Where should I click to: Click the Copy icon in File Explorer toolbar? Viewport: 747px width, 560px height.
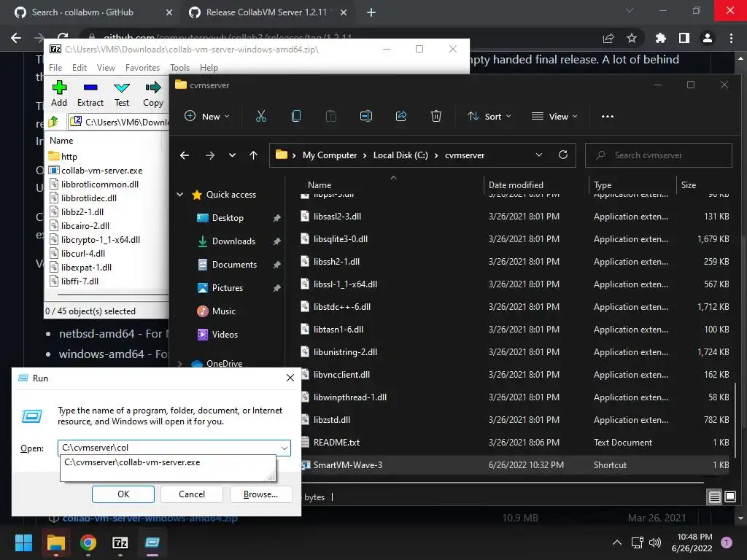296,116
